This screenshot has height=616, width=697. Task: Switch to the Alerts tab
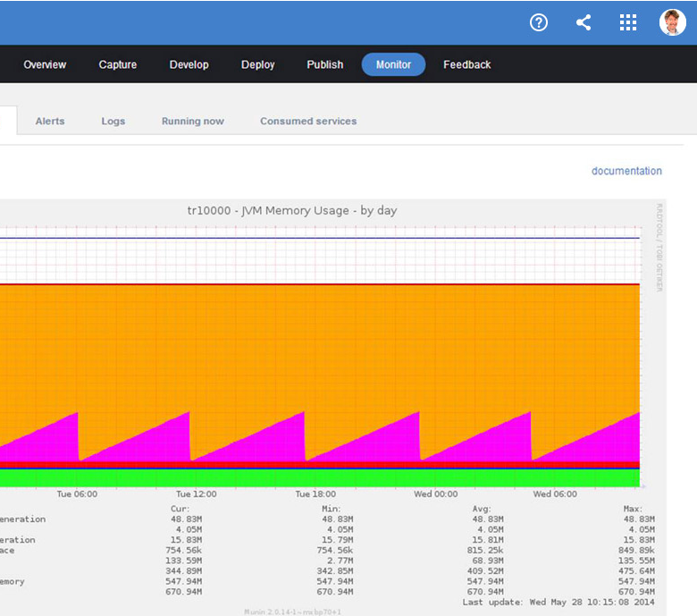(50, 121)
